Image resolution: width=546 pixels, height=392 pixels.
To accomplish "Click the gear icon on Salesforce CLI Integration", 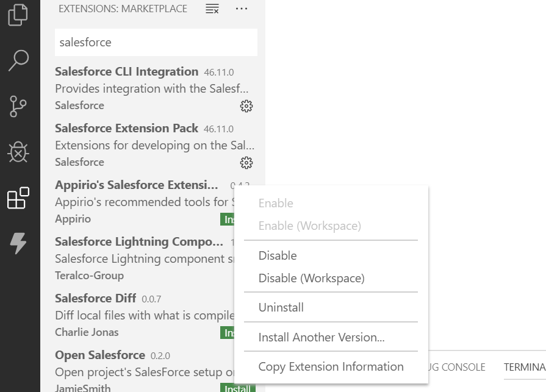I will coord(246,106).
